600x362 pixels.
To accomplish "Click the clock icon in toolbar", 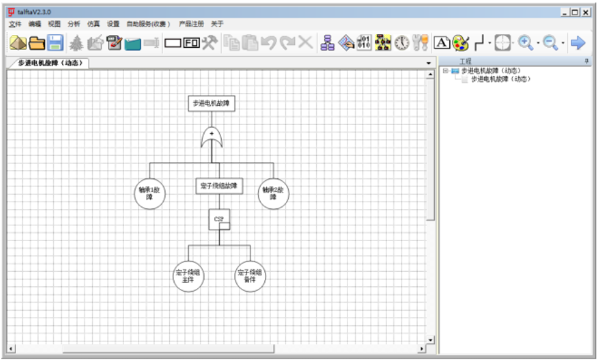I will click(402, 43).
